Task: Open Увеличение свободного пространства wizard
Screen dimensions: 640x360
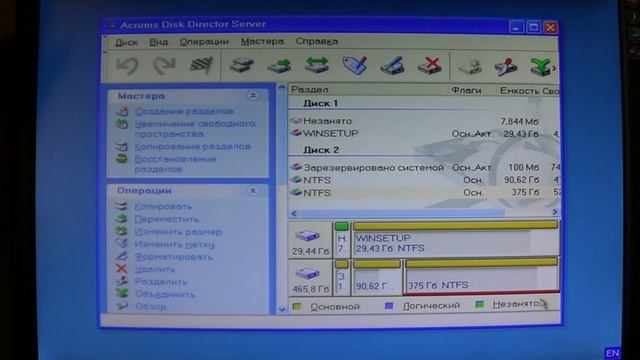Action: tap(195, 129)
